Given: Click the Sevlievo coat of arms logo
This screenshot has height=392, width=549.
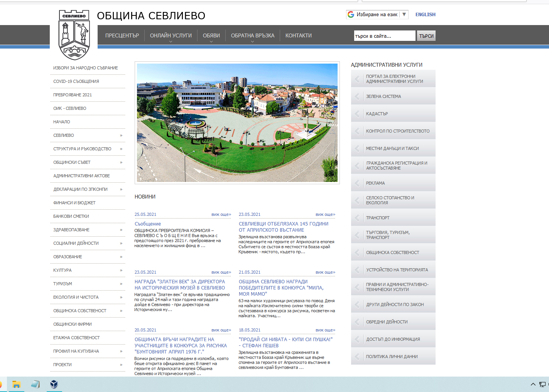Looking at the screenshot, I should pos(74,35).
